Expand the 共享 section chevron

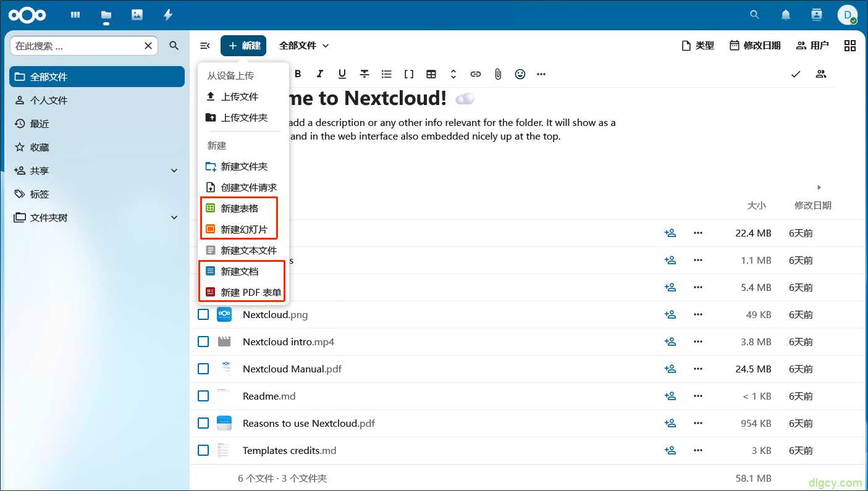coord(174,170)
